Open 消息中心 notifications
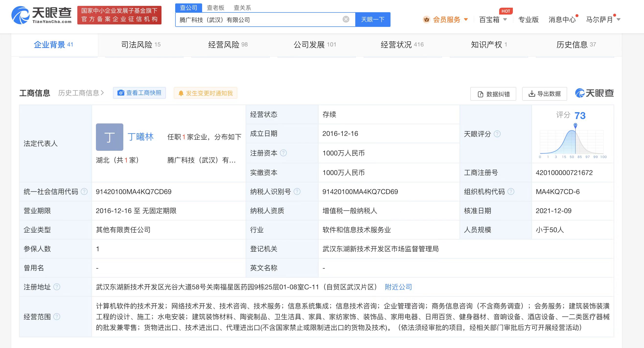644x348 pixels. pyautogui.click(x=562, y=20)
